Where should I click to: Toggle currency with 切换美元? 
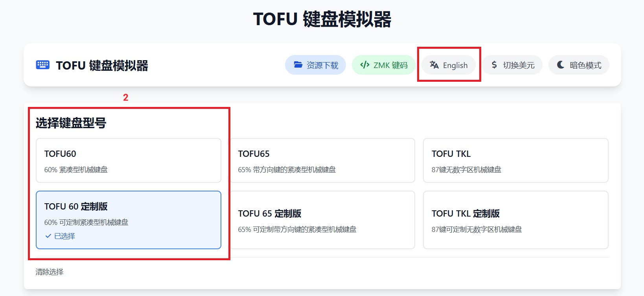[512, 65]
